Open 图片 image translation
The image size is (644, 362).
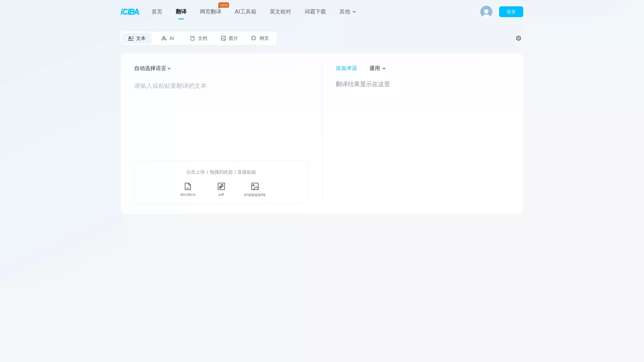[x=229, y=38]
